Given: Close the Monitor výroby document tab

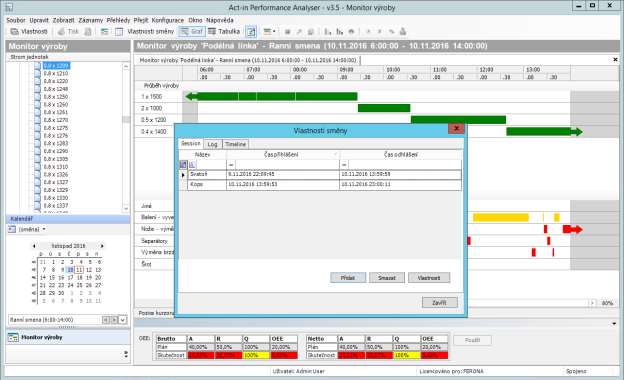Looking at the screenshot, I should (x=615, y=59).
